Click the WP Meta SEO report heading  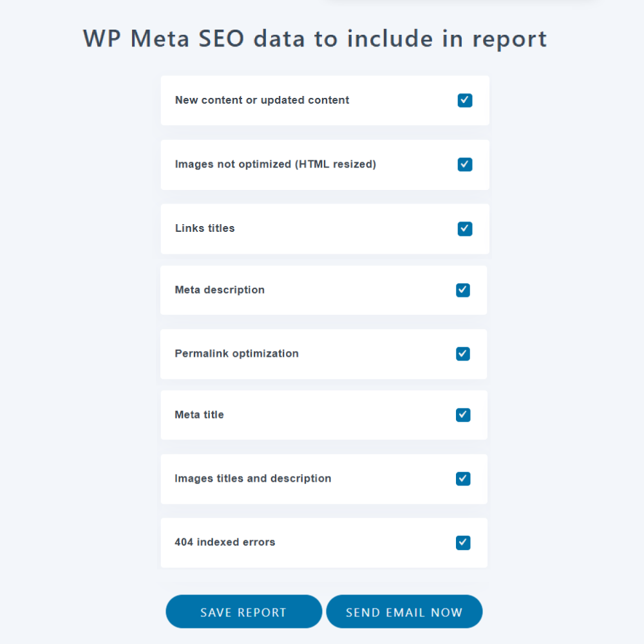pos(315,39)
